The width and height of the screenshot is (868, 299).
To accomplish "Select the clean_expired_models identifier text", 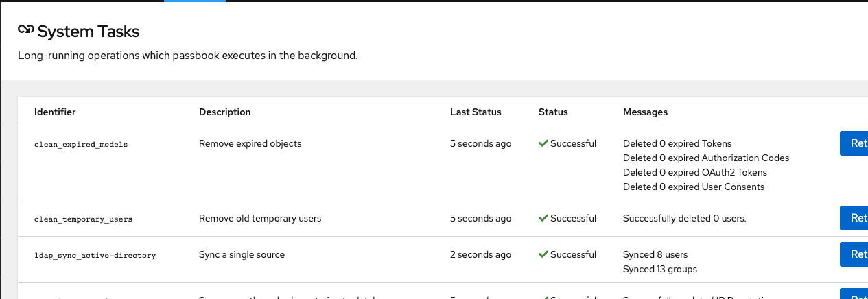I will 81,145.
